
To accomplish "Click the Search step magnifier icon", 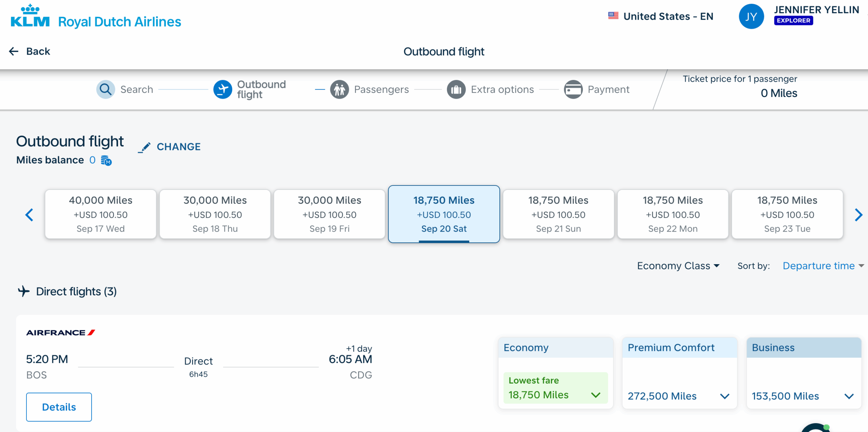I will coord(105,89).
